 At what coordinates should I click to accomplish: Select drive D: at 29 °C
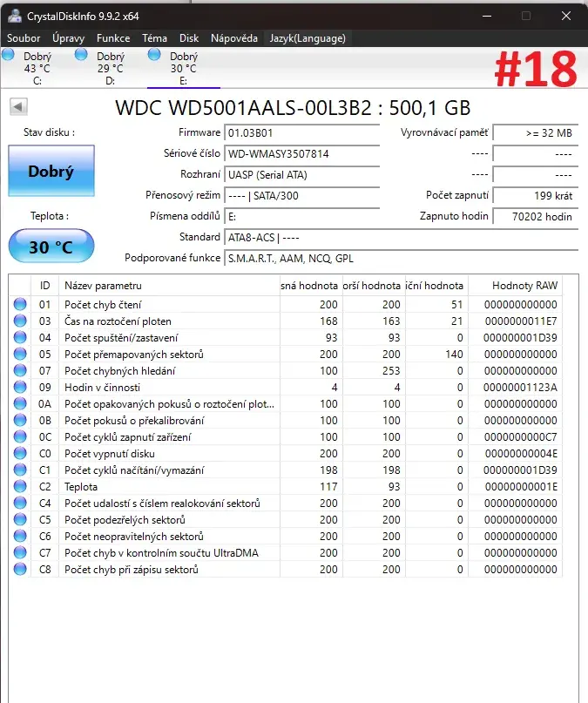110,68
